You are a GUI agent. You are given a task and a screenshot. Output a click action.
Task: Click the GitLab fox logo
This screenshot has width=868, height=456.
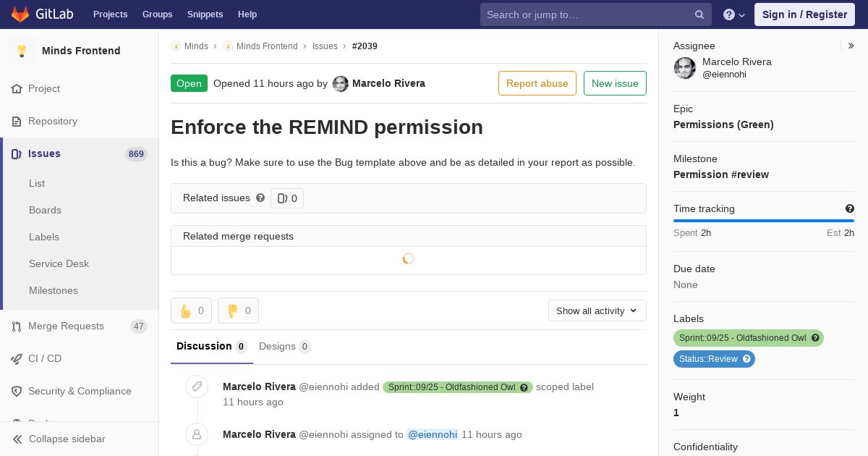[20, 14]
